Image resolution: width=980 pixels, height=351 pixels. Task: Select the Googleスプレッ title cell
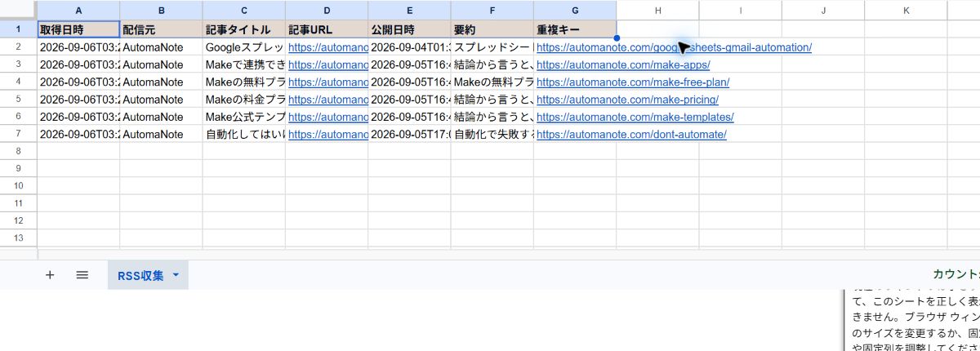click(244, 47)
